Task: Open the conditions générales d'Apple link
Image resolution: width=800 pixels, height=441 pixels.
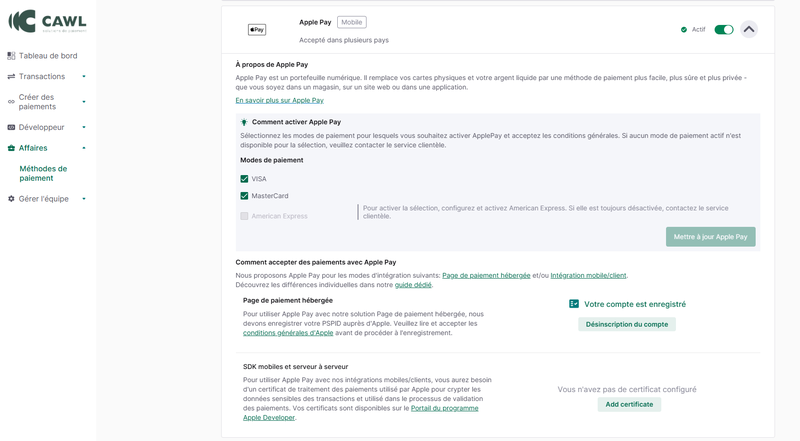Action: tap(288, 333)
